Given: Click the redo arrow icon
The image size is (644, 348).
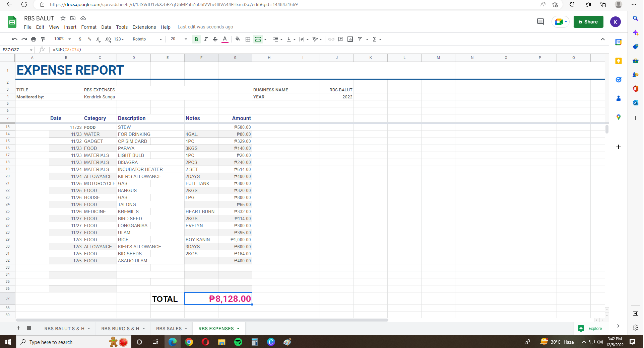Looking at the screenshot, I should click(24, 39).
